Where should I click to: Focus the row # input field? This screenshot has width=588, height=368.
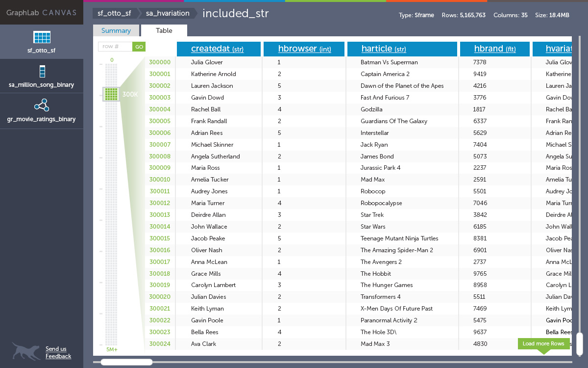click(x=115, y=47)
